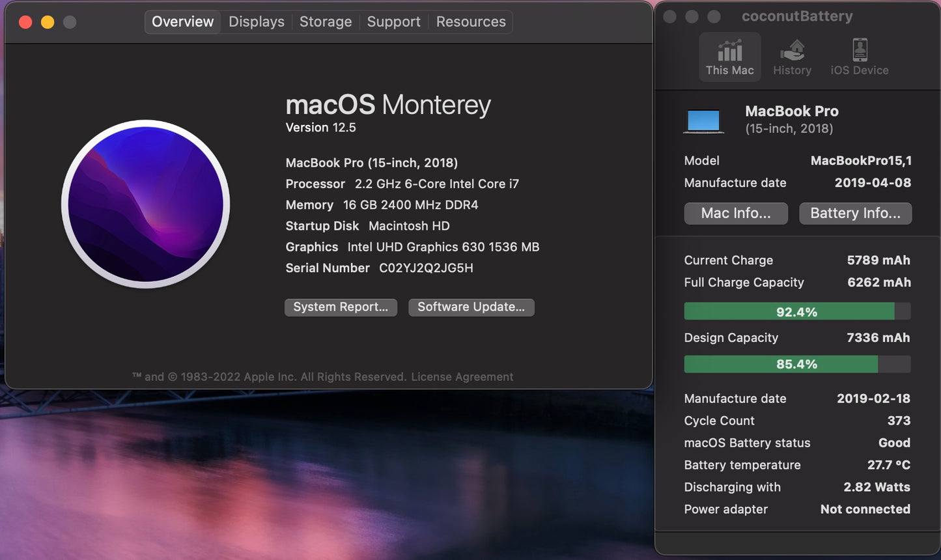Image resolution: width=941 pixels, height=560 pixels.
Task: Click the coconutBattery window title
Action: (x=797, y=16)
